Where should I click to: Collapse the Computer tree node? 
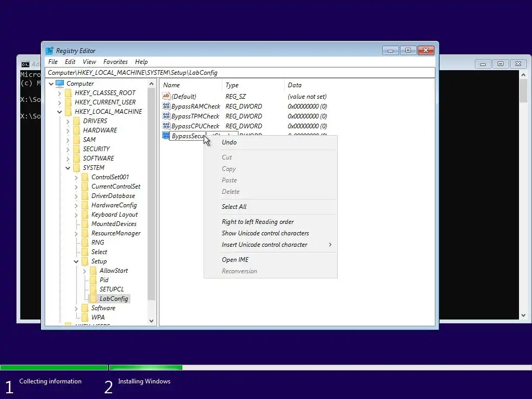point(51,84)
